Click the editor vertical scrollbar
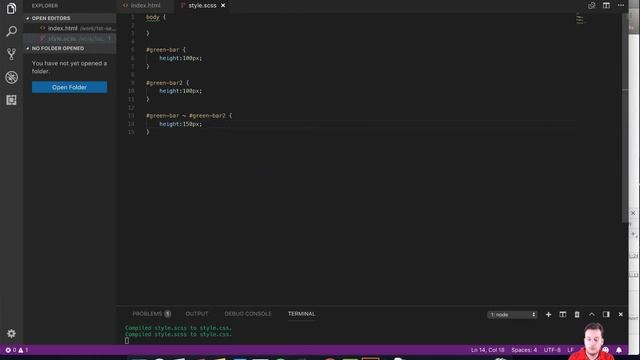Viewport: 640px width, 360px height. (x=625, y=118)
